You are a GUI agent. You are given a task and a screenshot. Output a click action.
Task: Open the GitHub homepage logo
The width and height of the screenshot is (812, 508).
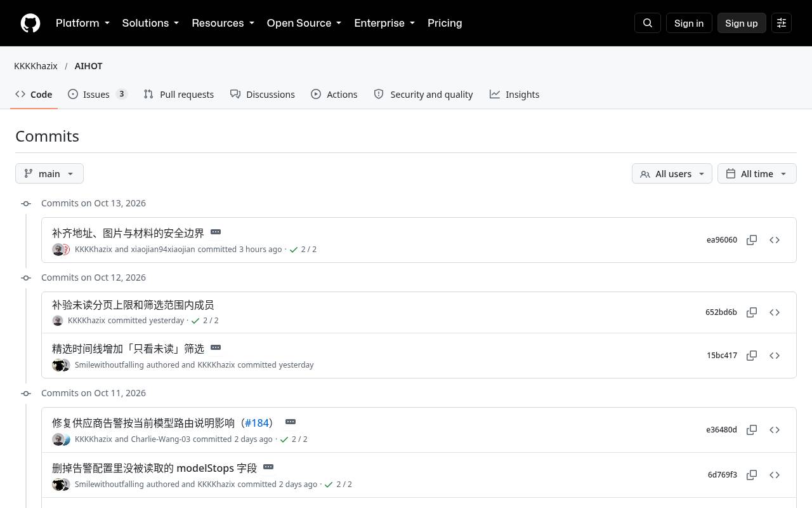pos(30,23)
